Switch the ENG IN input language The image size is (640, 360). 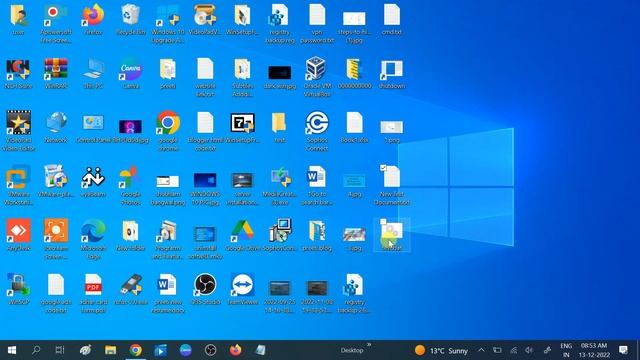tap(566, 350)
